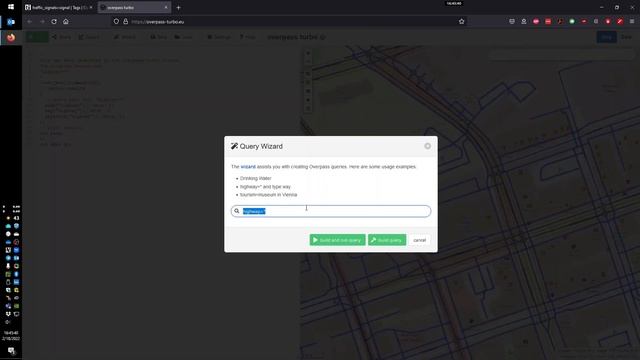The image size is (640, 360).
Task: Open the notification center icon
Action: click(11, 351)
